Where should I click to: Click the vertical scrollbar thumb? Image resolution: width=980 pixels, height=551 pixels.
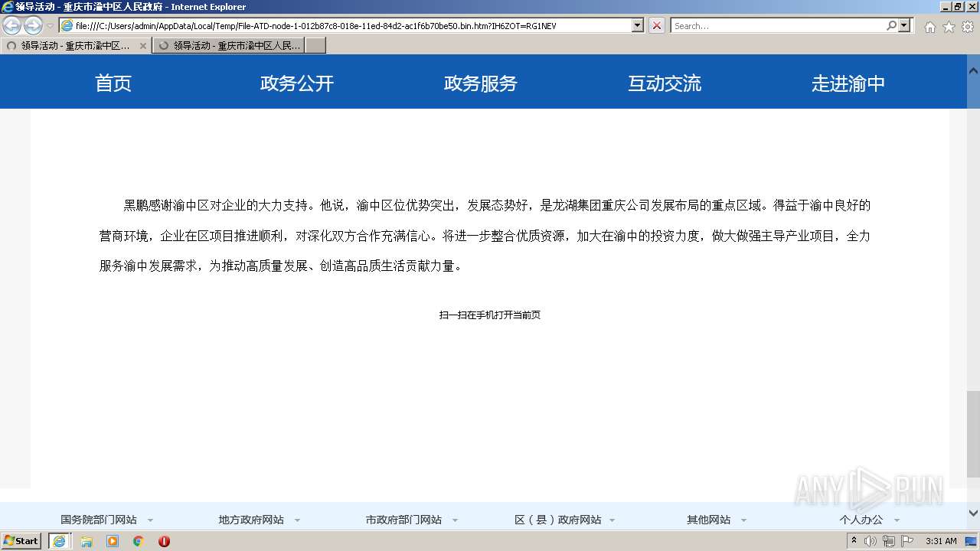(x=973, y=433)
